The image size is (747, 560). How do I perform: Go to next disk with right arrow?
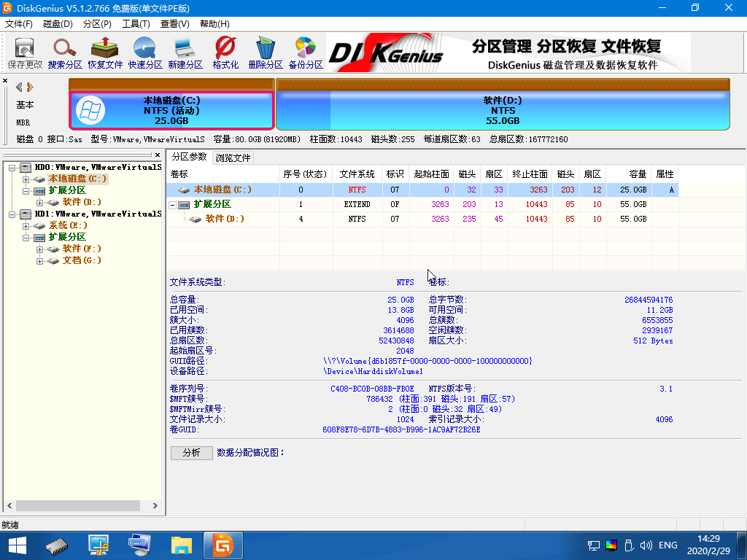coord(31,87)
